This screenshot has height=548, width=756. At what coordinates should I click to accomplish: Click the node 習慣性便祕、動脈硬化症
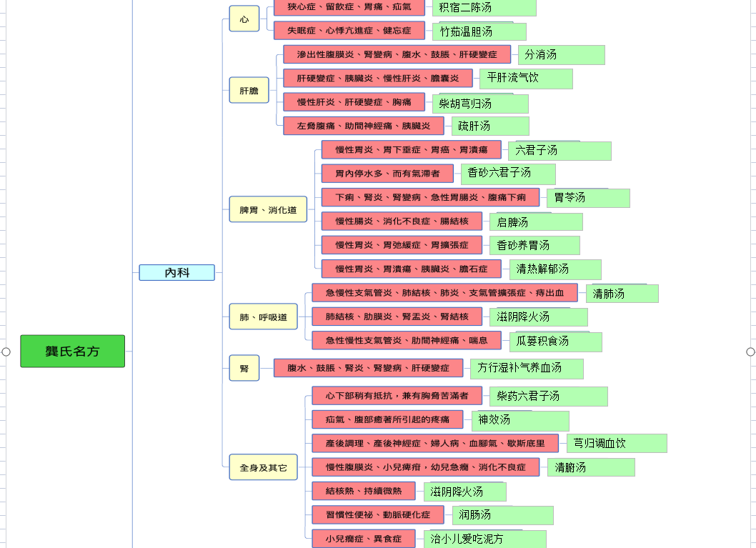coord(378,514)
